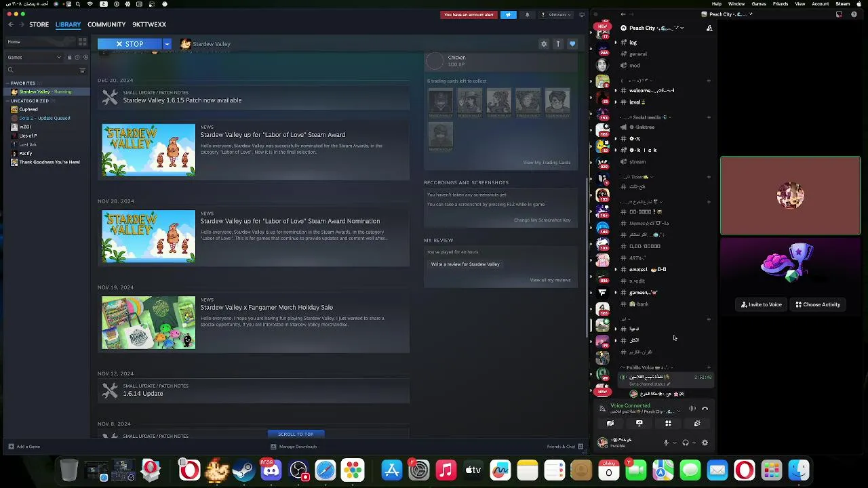This screenshot has width=868, height=488.
Task: Open Labor of Love Steam Award news thumbnail
Action: click(149, 150)
